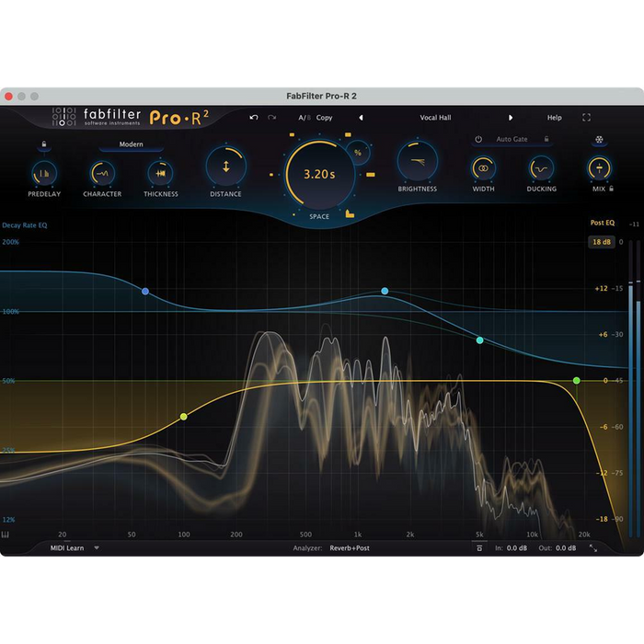Screen dimensions: 644x644
Task: Toggle the predelay lock icon
Action: click(x=44, y=144)
